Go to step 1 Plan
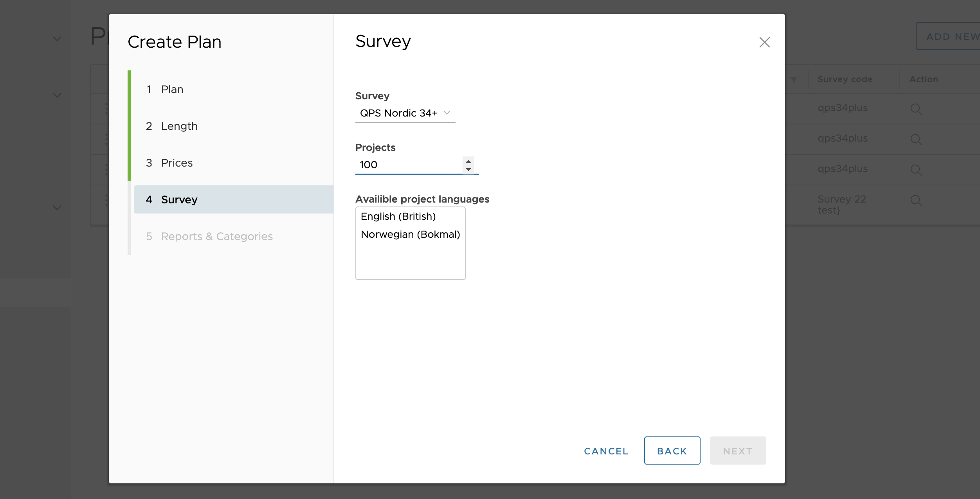This screenshot has height=499, width=980. [234, 89]
